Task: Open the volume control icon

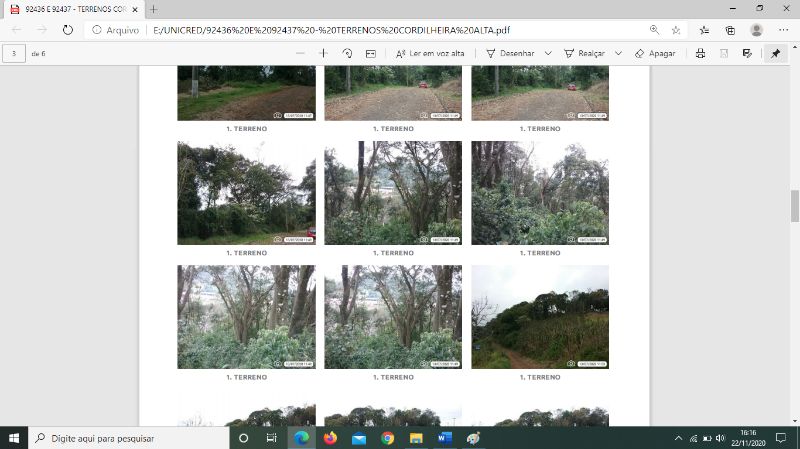Action: (x=720, y=438)
